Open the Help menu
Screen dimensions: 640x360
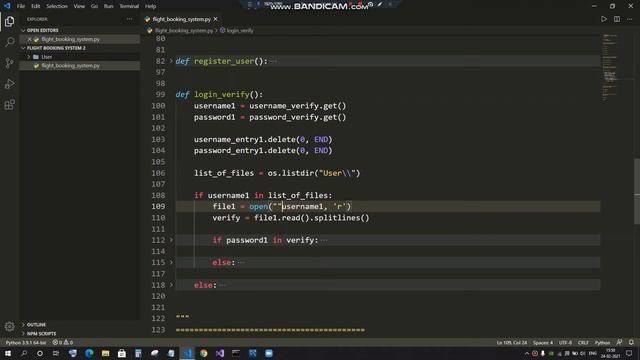click(151, 6)
